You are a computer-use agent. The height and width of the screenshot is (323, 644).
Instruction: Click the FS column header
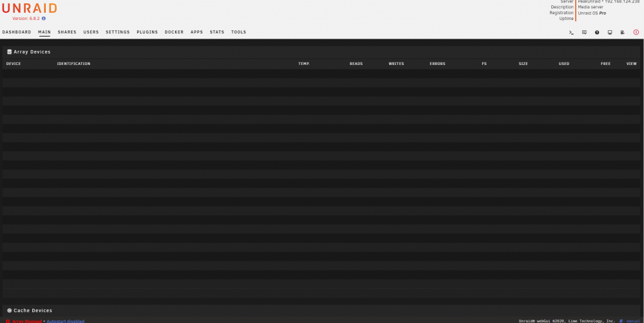(484, 64)
